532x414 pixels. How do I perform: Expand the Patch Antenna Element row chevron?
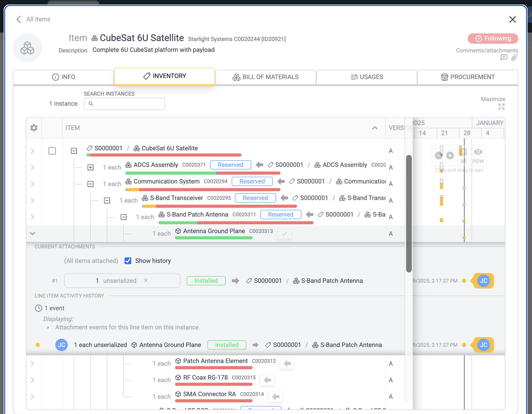pos(33,364)
